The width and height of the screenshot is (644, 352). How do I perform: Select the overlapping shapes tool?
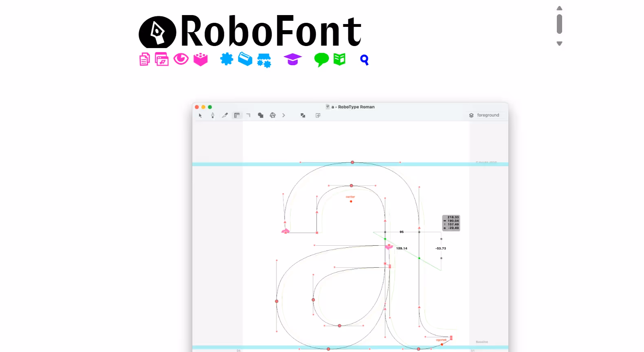(260, 115)
